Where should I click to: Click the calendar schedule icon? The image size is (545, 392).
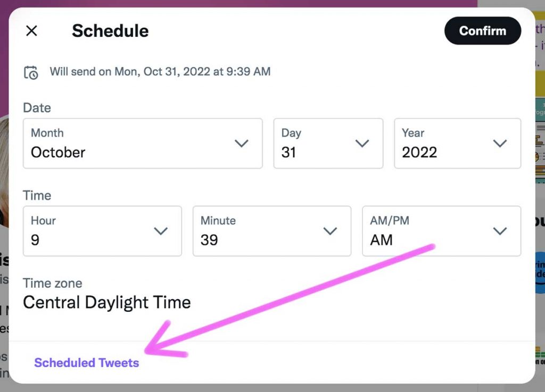32,71
